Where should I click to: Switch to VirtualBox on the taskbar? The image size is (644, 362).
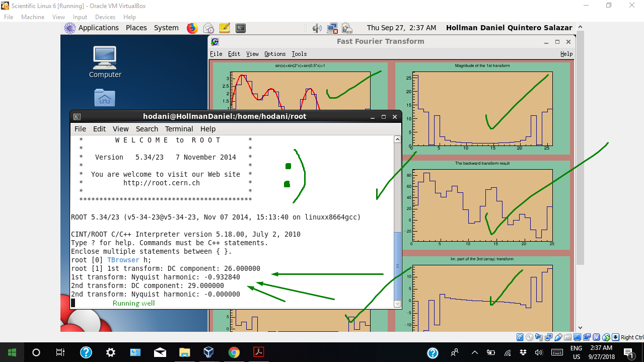tap(209, 352)
